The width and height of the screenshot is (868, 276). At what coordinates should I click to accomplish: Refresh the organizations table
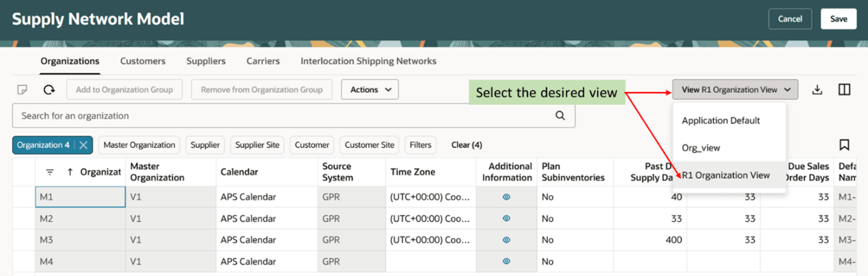tap(49, 90)
